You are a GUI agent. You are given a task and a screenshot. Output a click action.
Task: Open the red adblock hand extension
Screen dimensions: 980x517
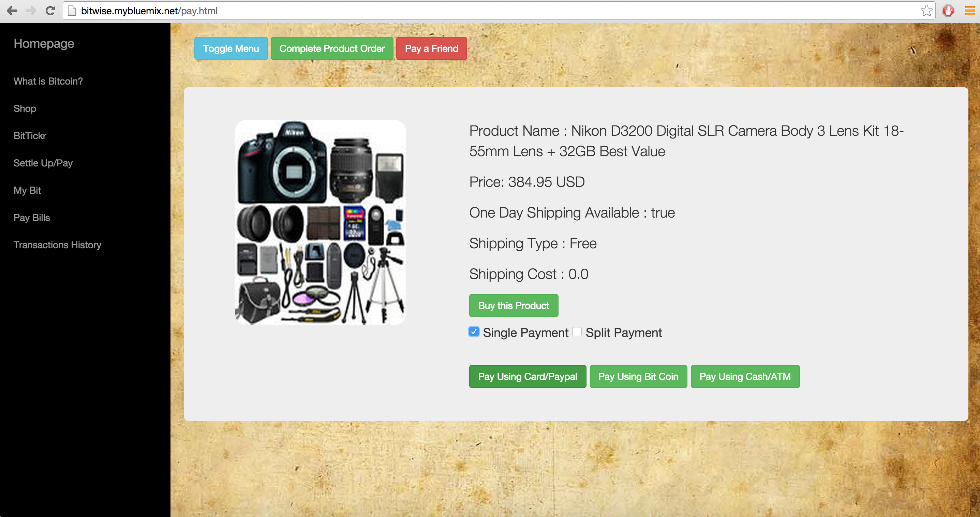(x=948, y=11)
